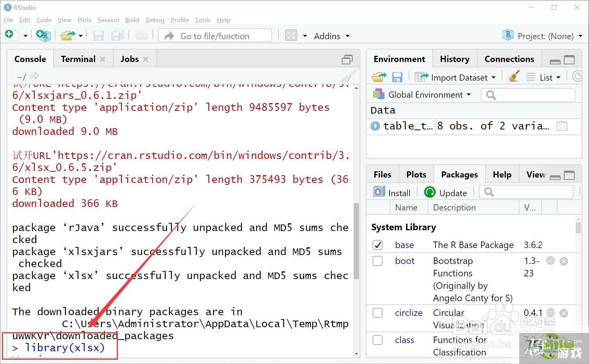Click the Install packages button
The height and width of the screenshot is (364, 589).
[392, 193]
